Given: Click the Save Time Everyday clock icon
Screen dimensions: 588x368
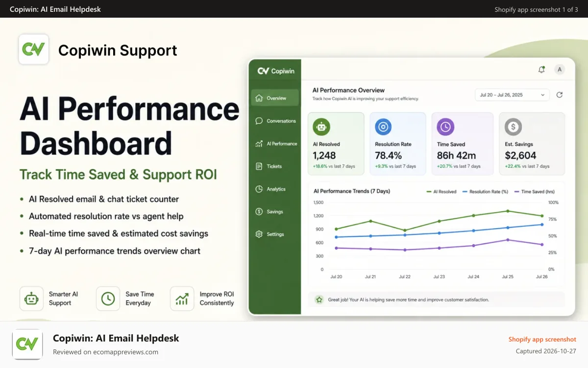Looking at the screenshot, I should [108, 298].
